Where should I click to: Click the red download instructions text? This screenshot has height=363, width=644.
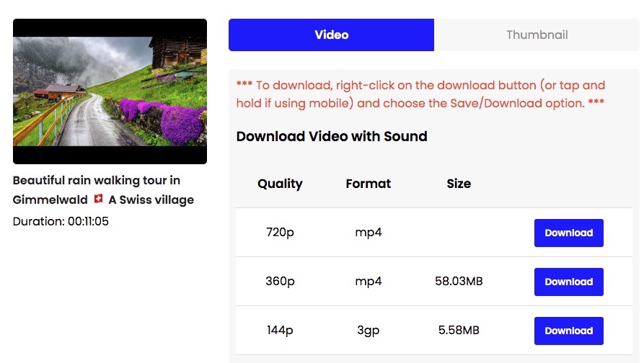coord(420,94)
